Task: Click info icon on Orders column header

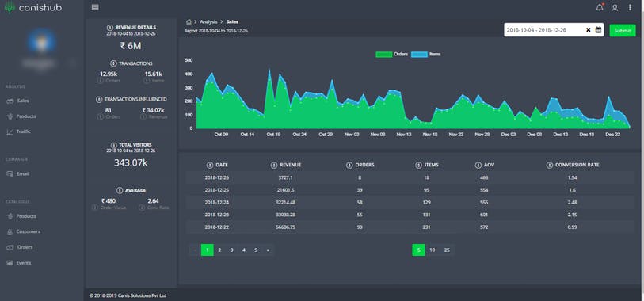Action: (349, 165)
